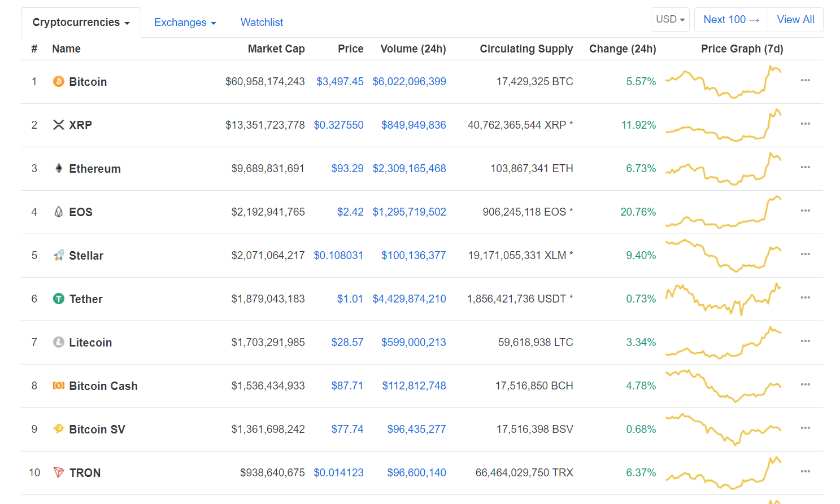
Task: Sort by Volume (24h) column header
Action: click(x=414, y=49)
